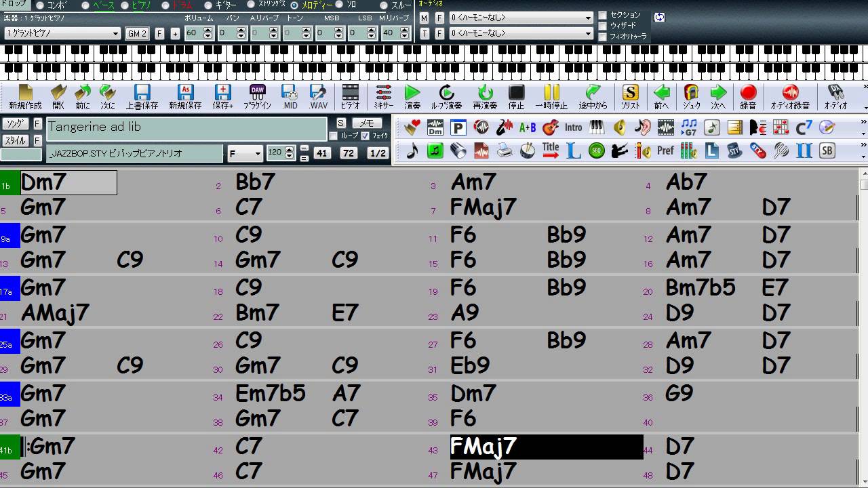Viewport: 868px width, 488px height.
Task: Select the Em7b5 chord in bar 34
Action: click(x=271, y=393)
